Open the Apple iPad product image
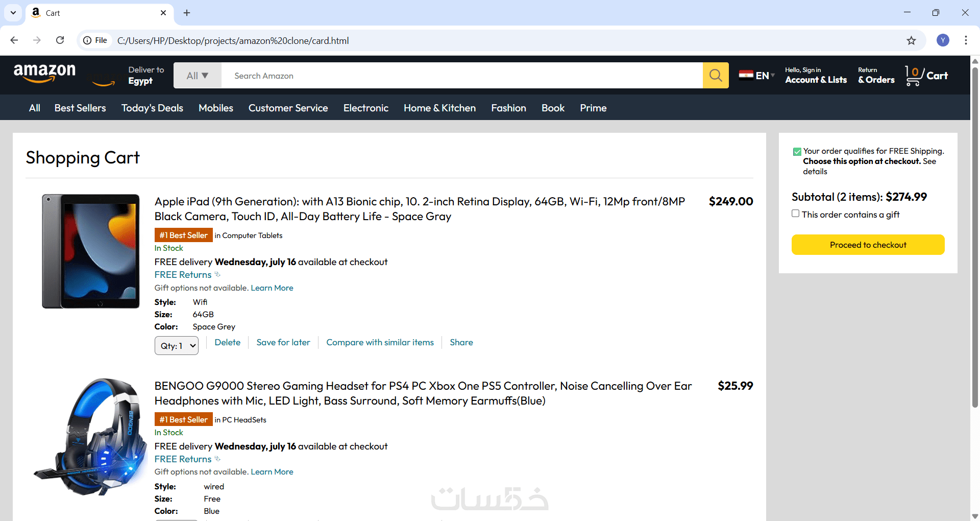The image size is (980, 521). (91, 251)
